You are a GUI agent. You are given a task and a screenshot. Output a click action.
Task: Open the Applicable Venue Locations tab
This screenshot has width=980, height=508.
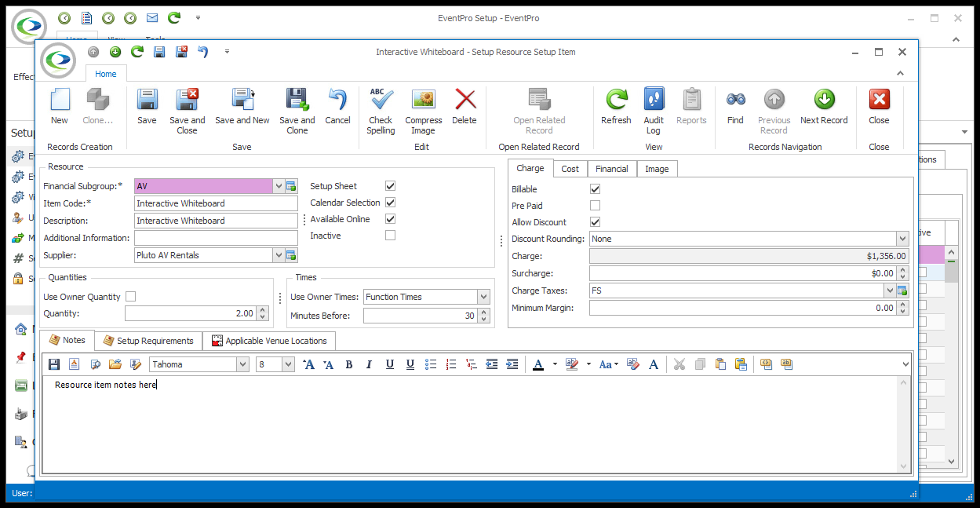[x=270, y=341]
